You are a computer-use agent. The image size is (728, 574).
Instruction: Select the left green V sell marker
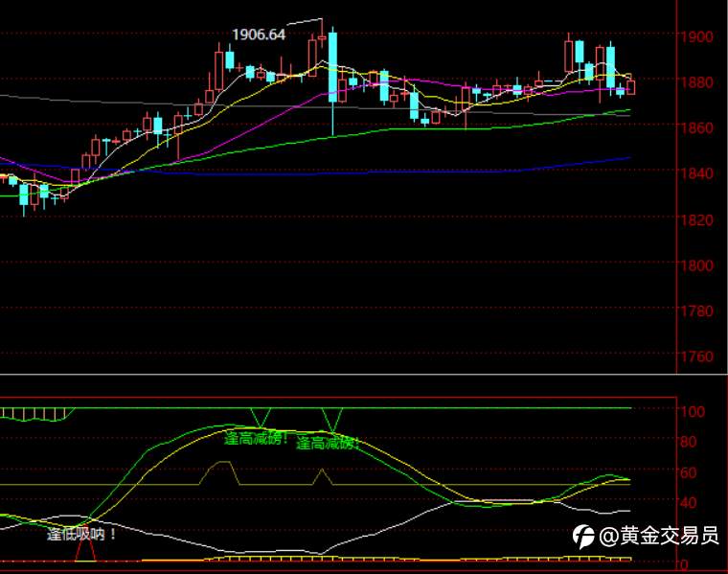point(261,418)
